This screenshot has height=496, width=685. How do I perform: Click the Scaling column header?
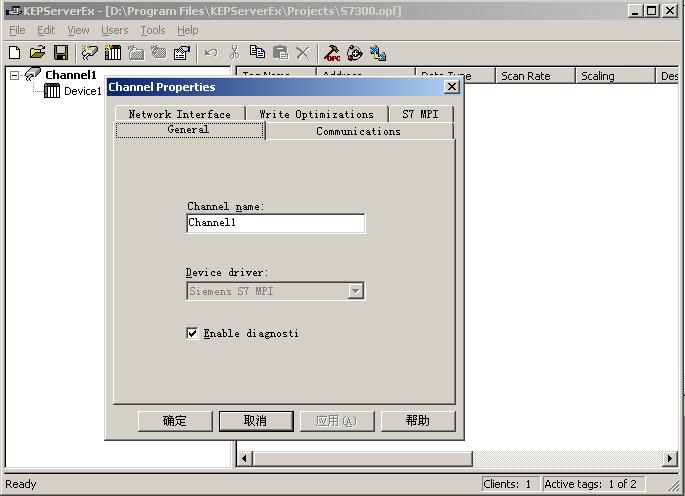615,76
